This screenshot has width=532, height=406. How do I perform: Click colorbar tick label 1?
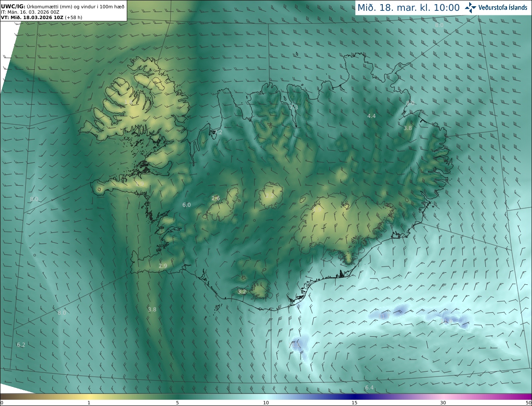pos(89,403)
